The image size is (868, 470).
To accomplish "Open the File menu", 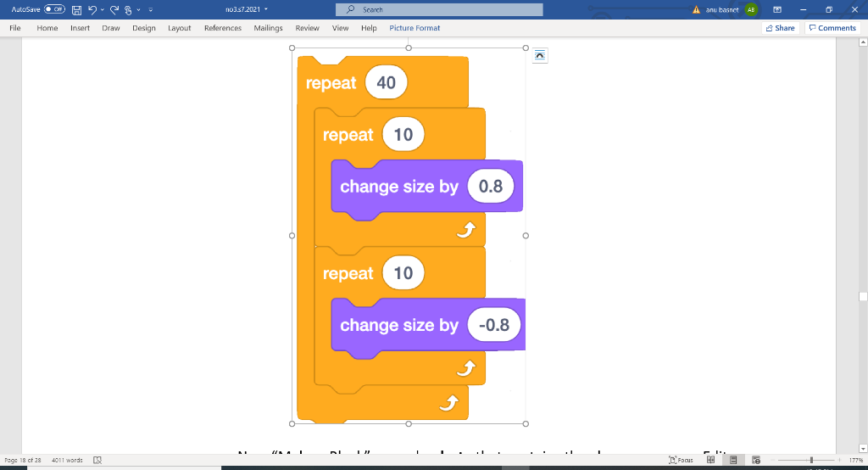I will click(15, 28).
